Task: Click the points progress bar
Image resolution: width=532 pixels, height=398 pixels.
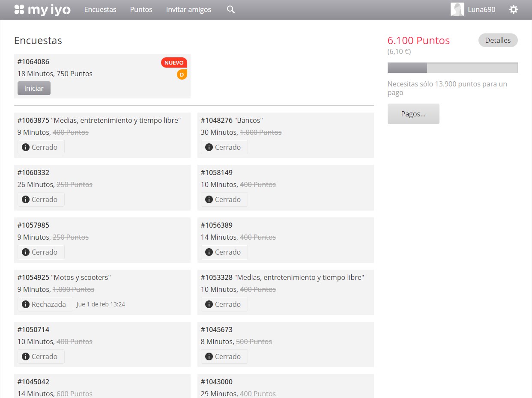Action: [453, 68]
